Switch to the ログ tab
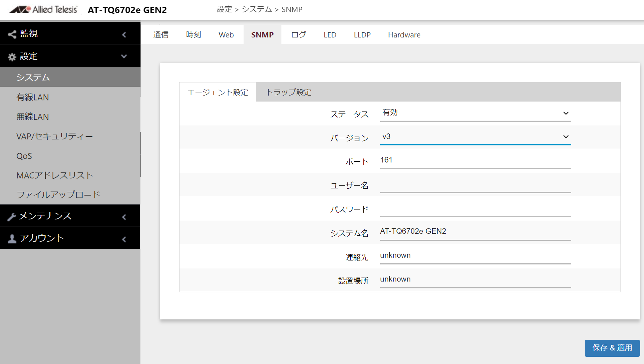The height and width of the screenshot is (364, 644). [299, 35]
